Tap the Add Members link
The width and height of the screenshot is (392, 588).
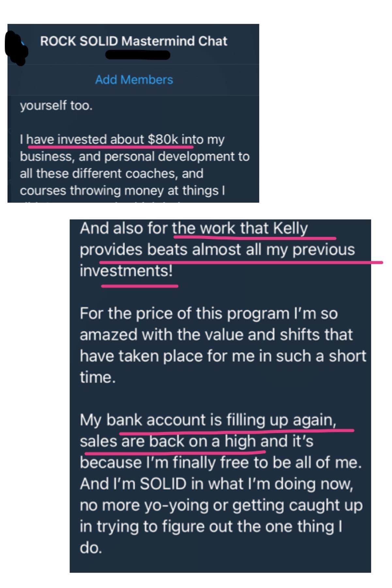[x=134, y=80]
